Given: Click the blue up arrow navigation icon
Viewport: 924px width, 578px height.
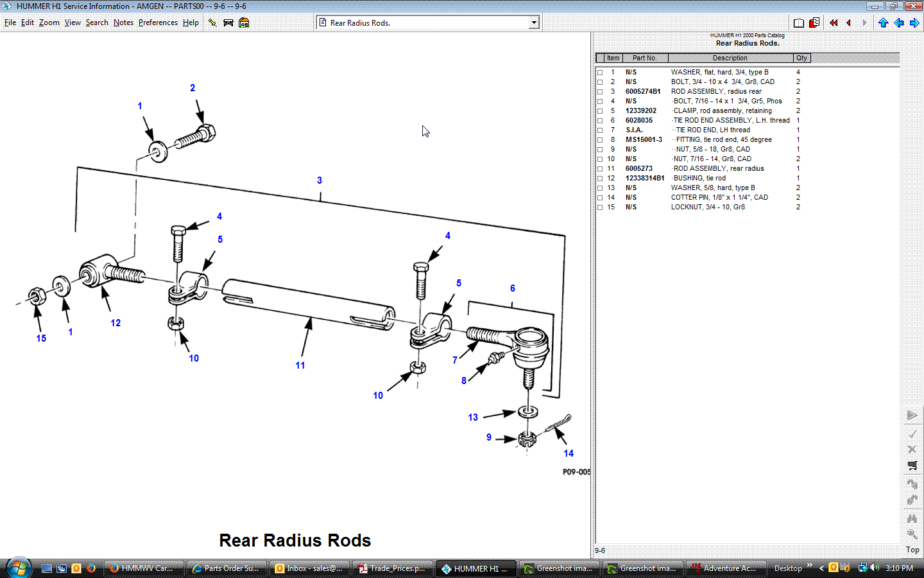Looking at the screenshot, I should click(884, 22).
